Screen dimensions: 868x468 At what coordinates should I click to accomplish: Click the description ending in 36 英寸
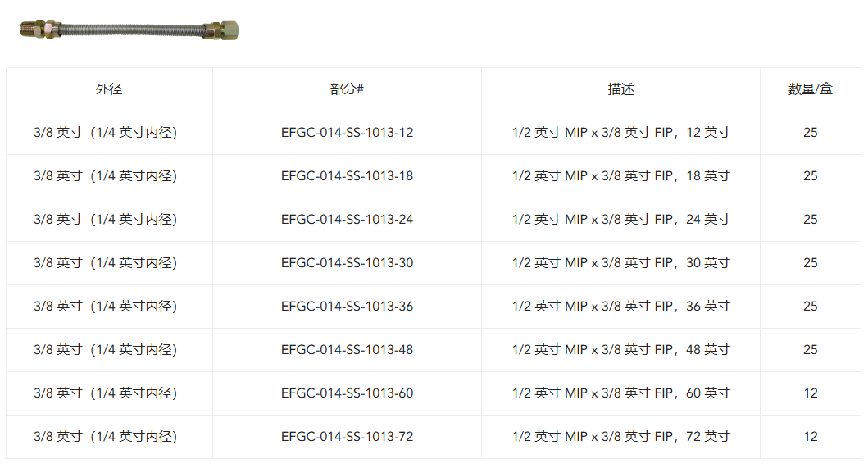point(621,307)
